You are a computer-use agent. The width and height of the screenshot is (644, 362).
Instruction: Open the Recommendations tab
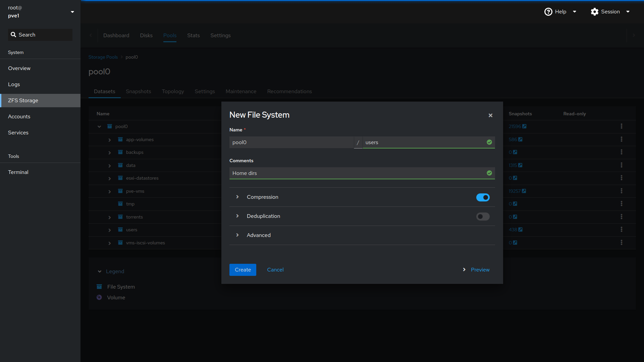click(x=289, y=92)
